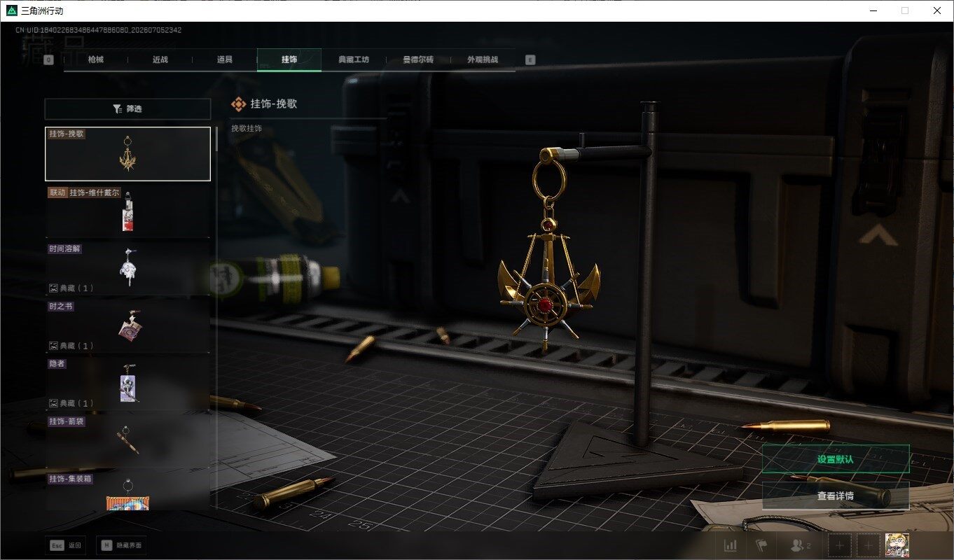Switch to the 近战 tab
Screen dimensions: 954x560
[x=160, y=60]
